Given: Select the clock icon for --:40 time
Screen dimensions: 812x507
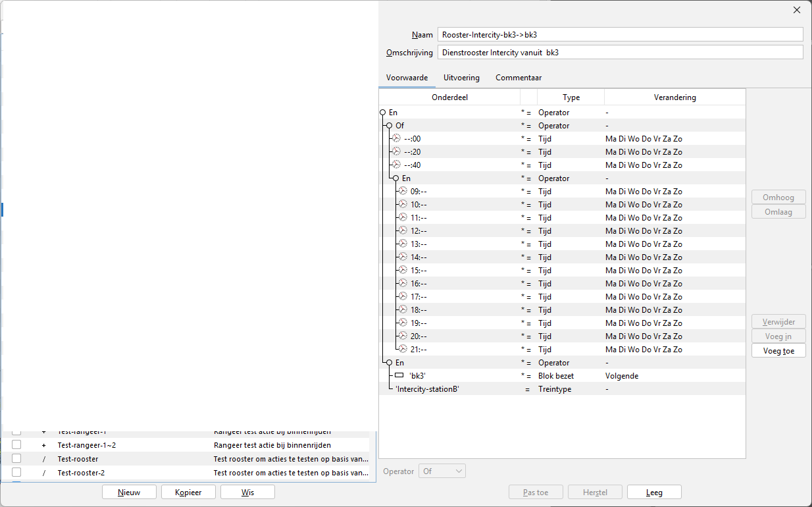Looking at the screenshot, I should point(396,165).
